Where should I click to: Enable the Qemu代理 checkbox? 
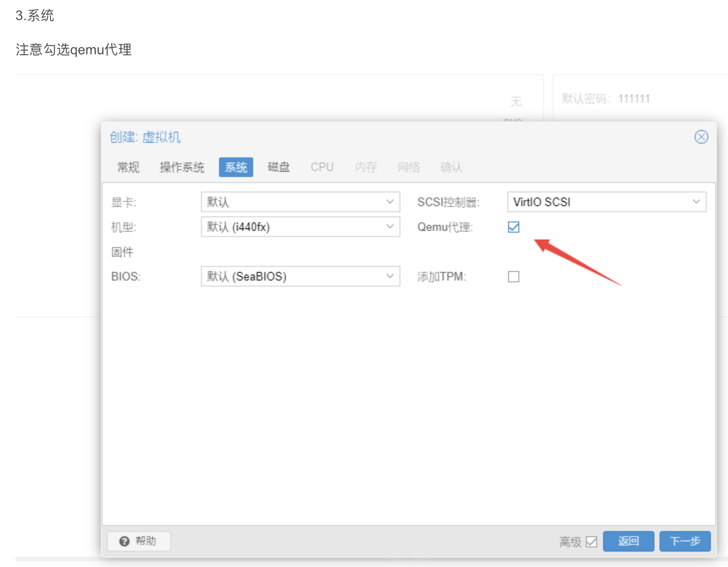[x=513, y=227]
